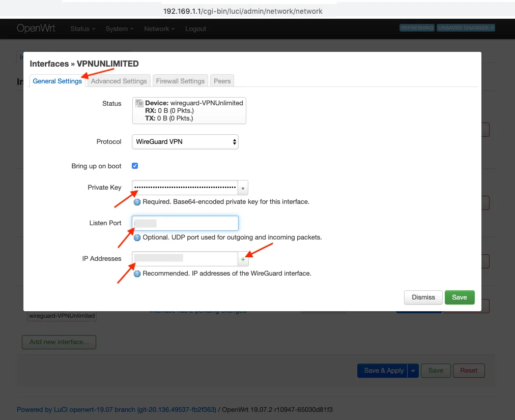The width and height of the screenshot is (515, 420).
Task: Click help icon under IP Addresses field
Action: (137, 274)
